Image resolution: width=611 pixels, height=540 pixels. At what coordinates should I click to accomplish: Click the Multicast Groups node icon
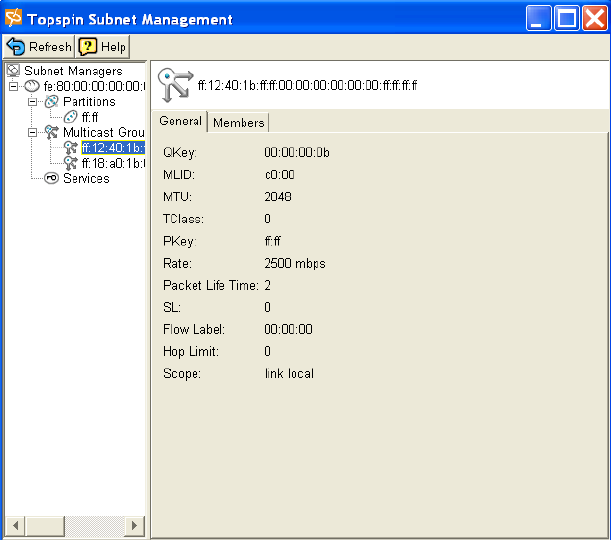tap(52, 132)
